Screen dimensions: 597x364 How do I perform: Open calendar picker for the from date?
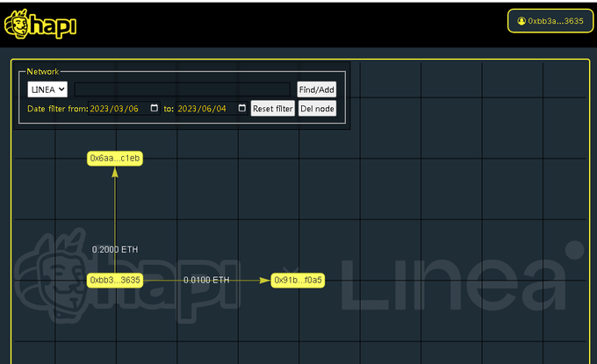pyautogui.click(x=155, y=108)
